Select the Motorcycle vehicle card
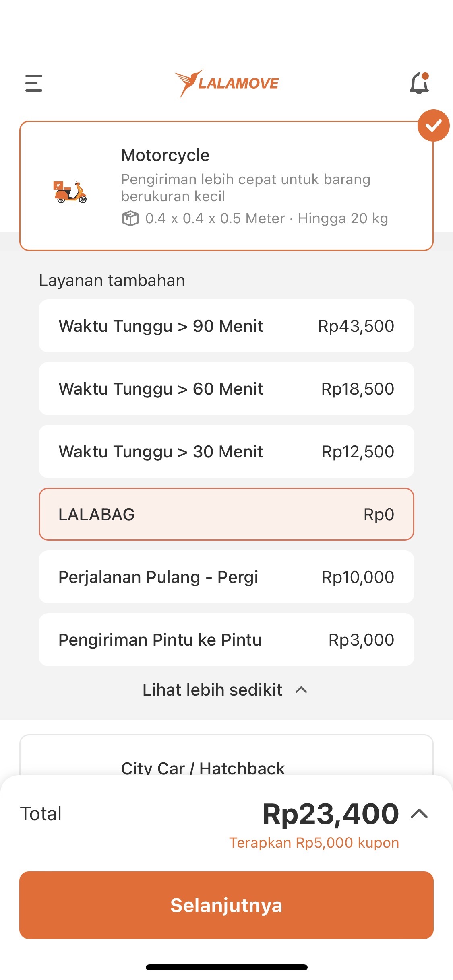Image resolution: width=453 pixels, height=980 pixels. click(x=226, y=186)
